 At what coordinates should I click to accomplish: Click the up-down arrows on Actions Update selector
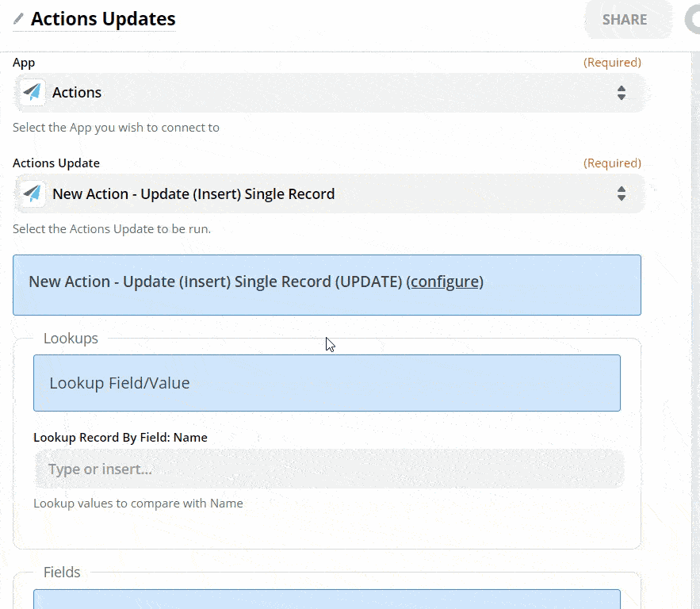622,194
